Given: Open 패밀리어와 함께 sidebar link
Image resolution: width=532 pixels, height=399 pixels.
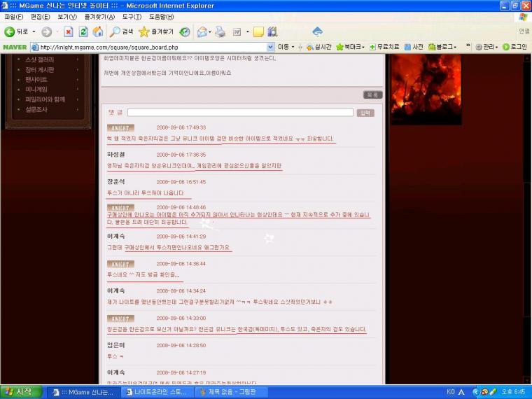Looking at the screenshot, I should 45,99.
